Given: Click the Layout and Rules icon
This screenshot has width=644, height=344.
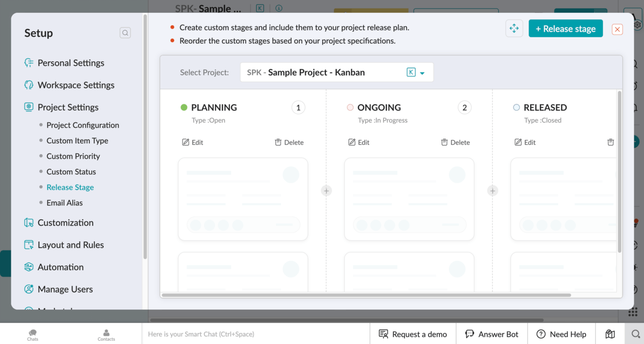Looking at the screenshot, I should pyautogui.click(x=28, y=245).
